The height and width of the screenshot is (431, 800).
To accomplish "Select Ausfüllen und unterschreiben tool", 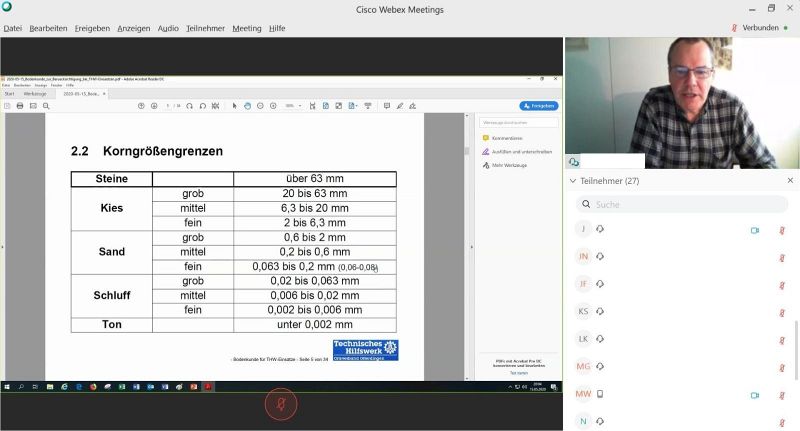I will pos(515,151).
